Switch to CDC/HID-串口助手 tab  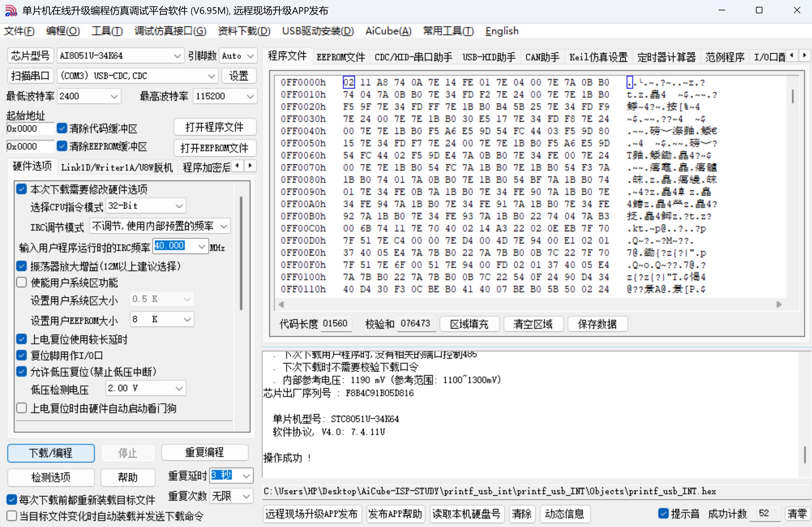point(414,57)
